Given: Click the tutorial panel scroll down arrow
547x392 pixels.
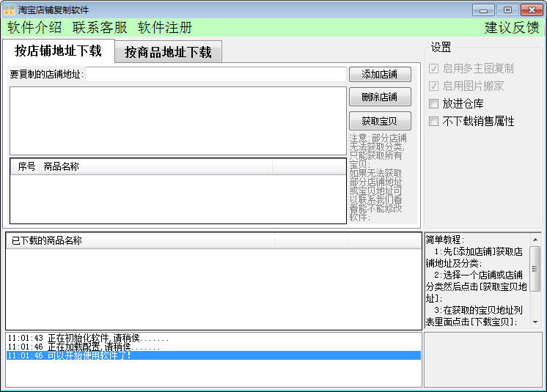Looking at the screenshot, I should click(535, 322).
